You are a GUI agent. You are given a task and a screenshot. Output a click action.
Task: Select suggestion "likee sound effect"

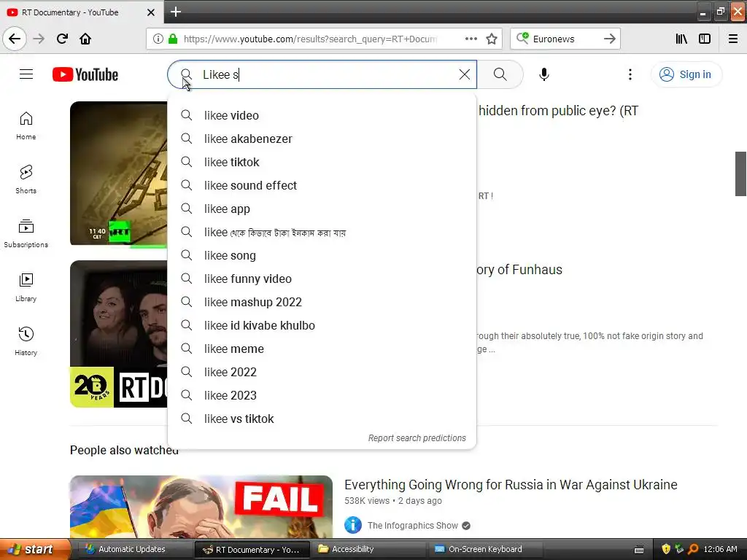click(322, 185)
